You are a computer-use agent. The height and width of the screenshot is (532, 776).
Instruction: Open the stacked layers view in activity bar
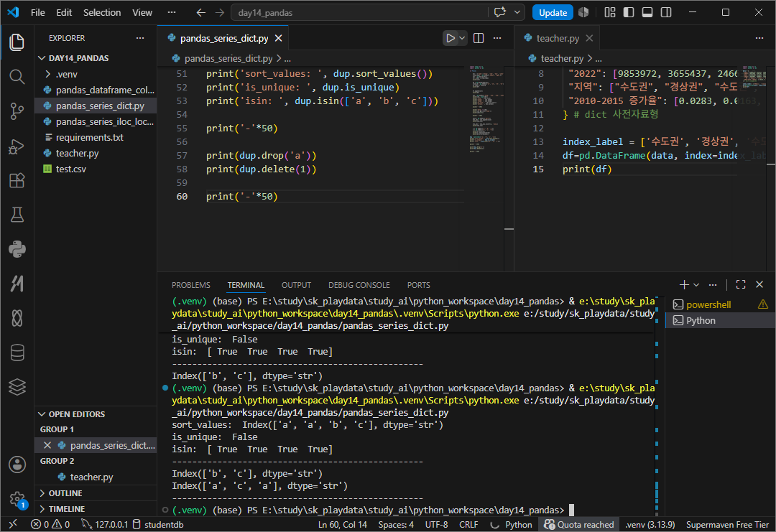click(x=17, y=387)
